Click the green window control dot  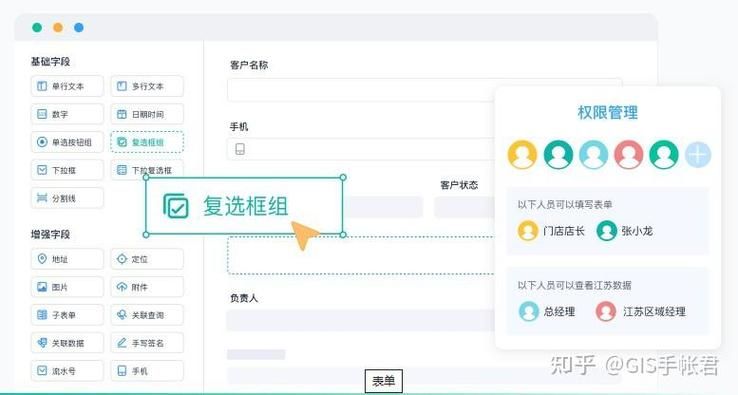[x=37, y=27]
